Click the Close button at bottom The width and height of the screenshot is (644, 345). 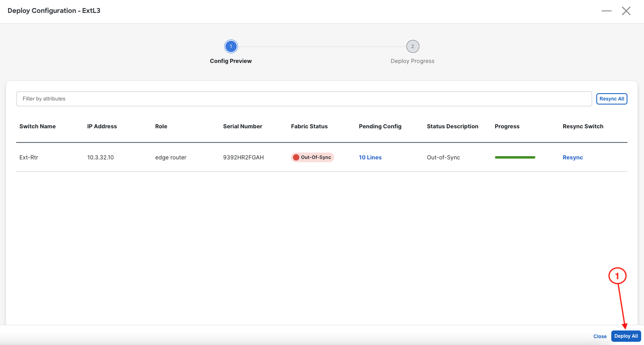pos(600,336)
